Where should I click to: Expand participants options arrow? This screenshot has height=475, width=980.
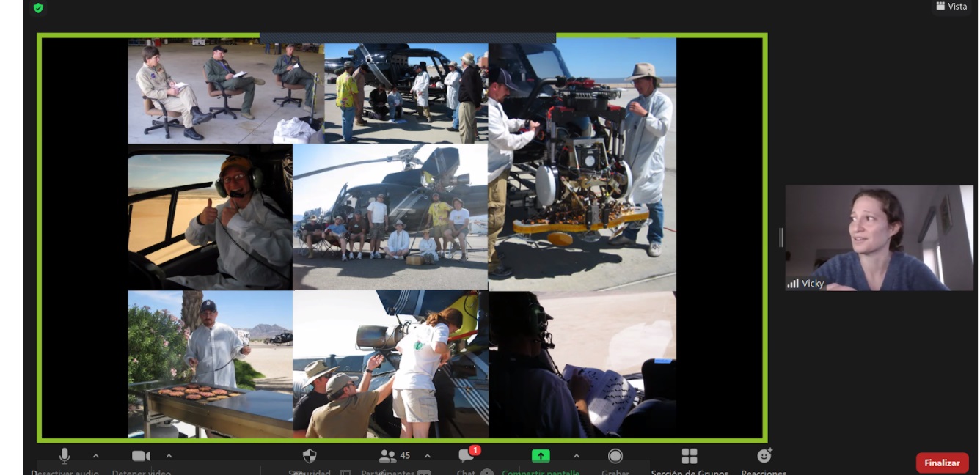click(x=428, y=456)
